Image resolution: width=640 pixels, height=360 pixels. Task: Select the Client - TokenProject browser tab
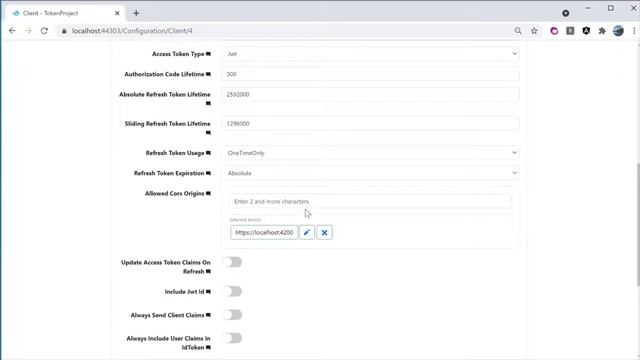pos(65,13)
